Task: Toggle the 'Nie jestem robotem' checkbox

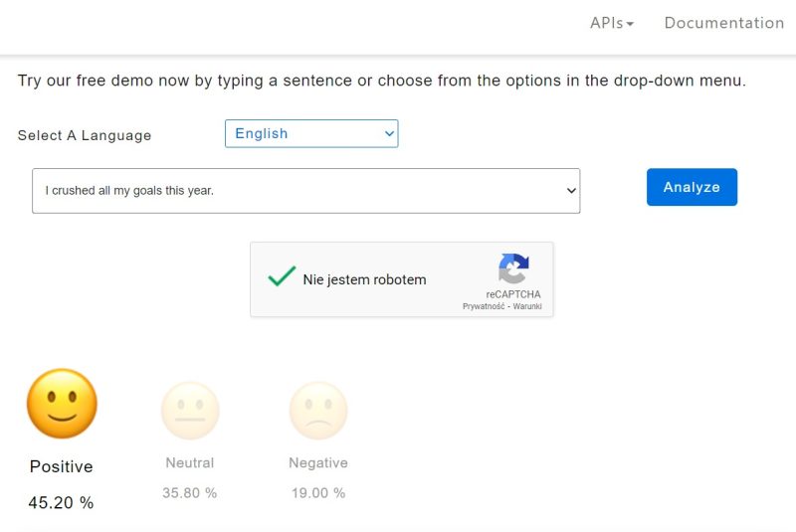Action: [x=282, y=277]
